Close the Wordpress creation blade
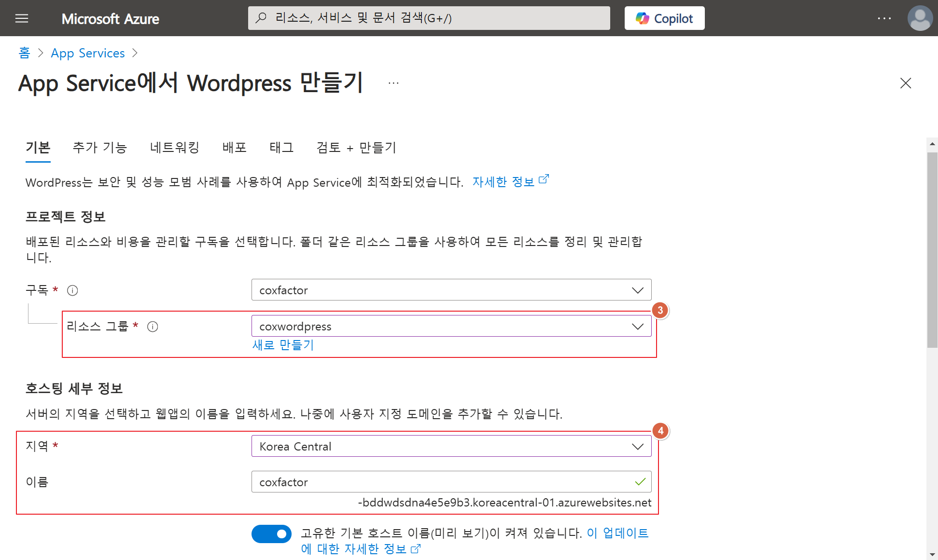This screenshot has height=560, width=938. coord(906,83)
